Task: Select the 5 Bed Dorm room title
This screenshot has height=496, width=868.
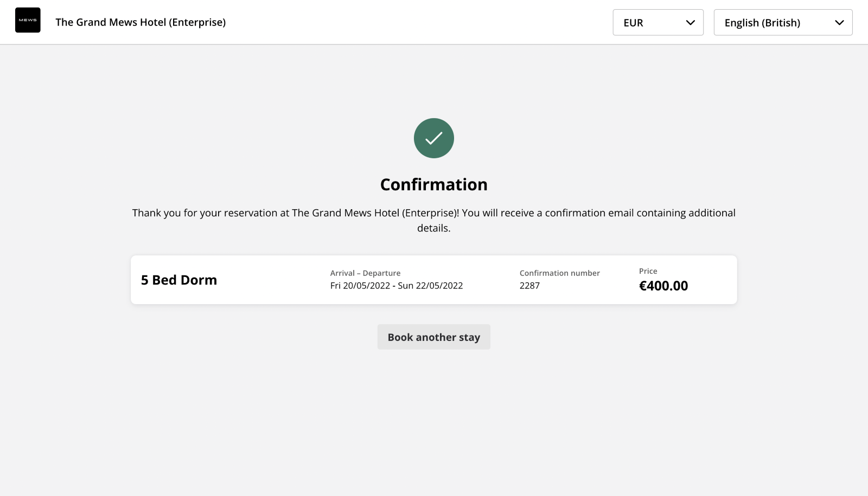Action: (x=179, y=280)
